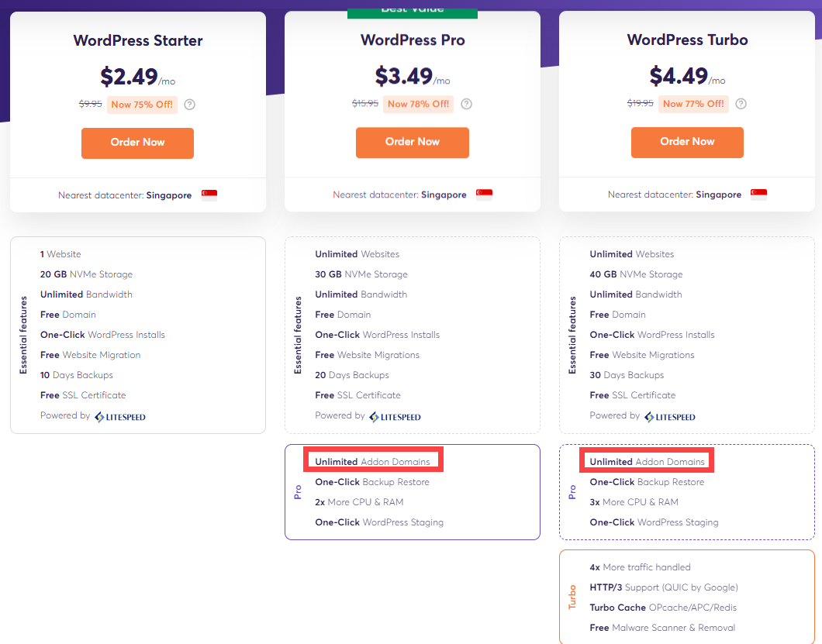
Task: Order the WordPress Turbo plan
Action: coord(687,143)
